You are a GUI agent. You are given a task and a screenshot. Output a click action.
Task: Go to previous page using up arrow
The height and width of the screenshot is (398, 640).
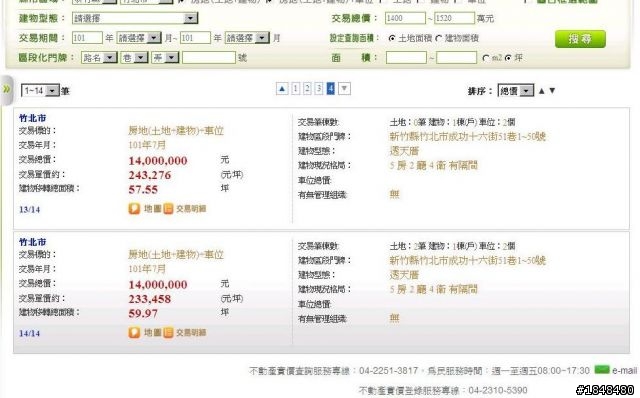click(282, 89)
